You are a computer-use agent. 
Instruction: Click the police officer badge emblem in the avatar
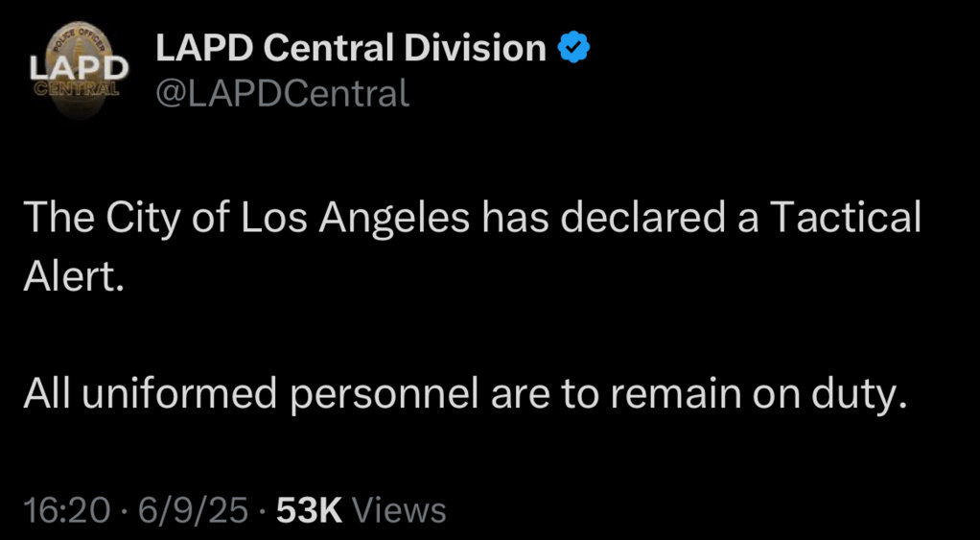tap(80, 69)
